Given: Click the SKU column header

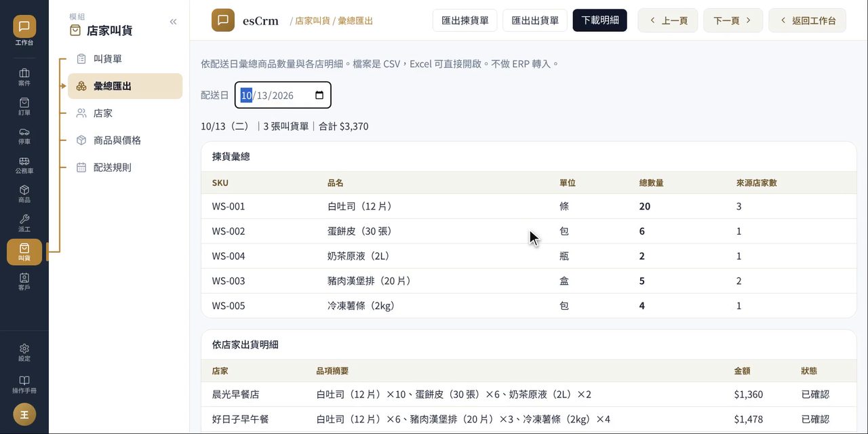Looking at the screenshot, I should pyautogui.click(x=220, y=183).
